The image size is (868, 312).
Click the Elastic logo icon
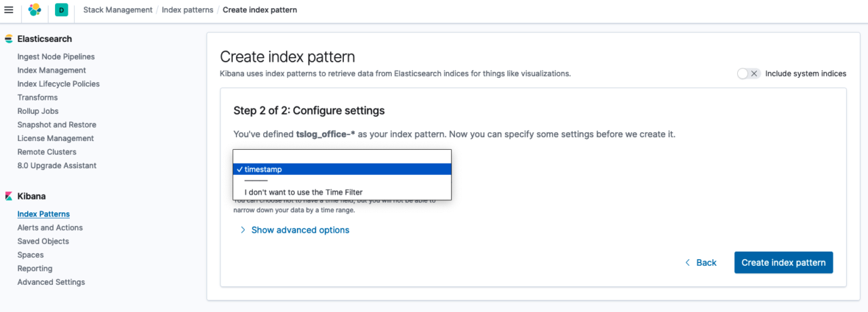pyautogui.click(x=35, y=10)
